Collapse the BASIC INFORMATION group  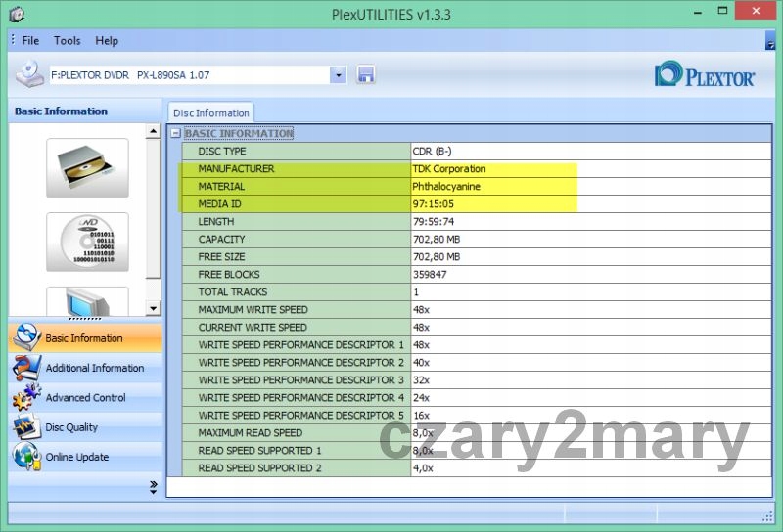pyautogui.click(x=175, y=134)
